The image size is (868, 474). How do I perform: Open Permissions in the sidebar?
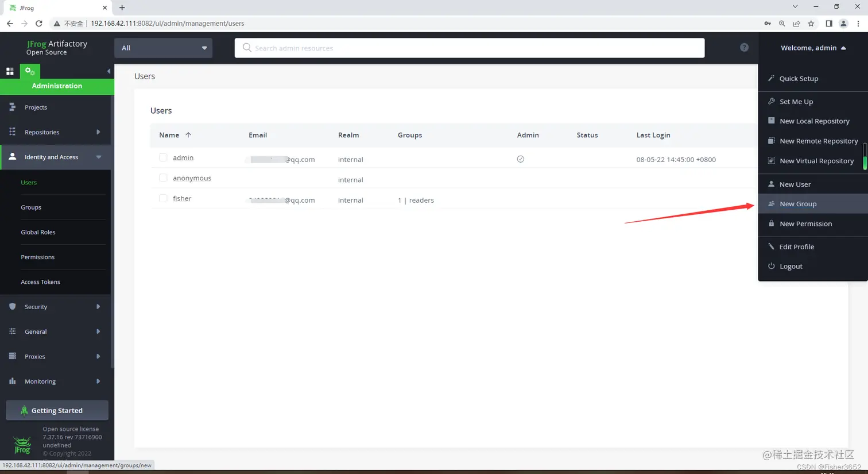(37, 257)
